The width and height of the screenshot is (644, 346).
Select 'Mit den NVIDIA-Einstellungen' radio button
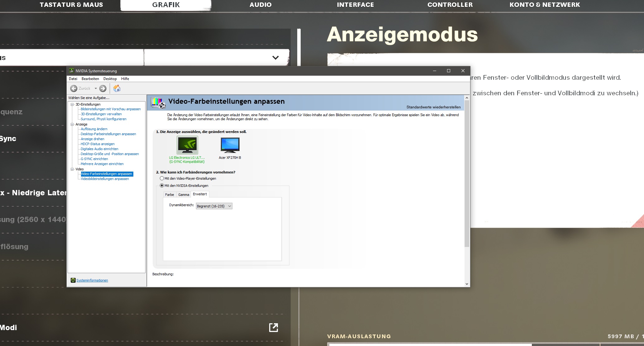(x=162, y=186)
